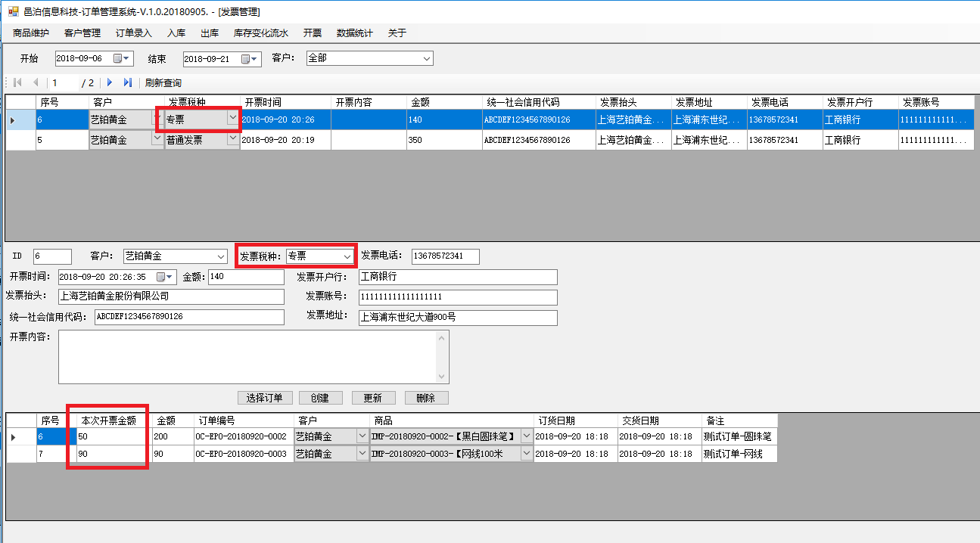
Task: Open 客户 dropdown in order row 6
Action: pyautogui.click(x=362, y=436)
